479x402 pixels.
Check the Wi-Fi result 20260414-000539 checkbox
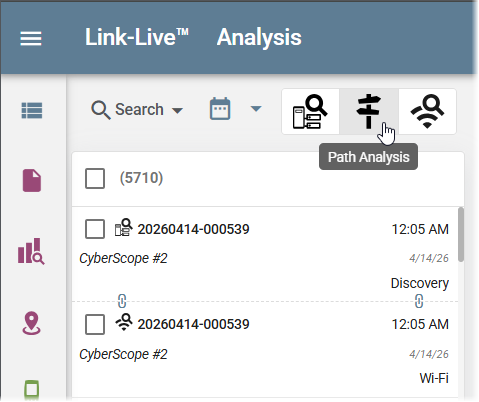95,324
